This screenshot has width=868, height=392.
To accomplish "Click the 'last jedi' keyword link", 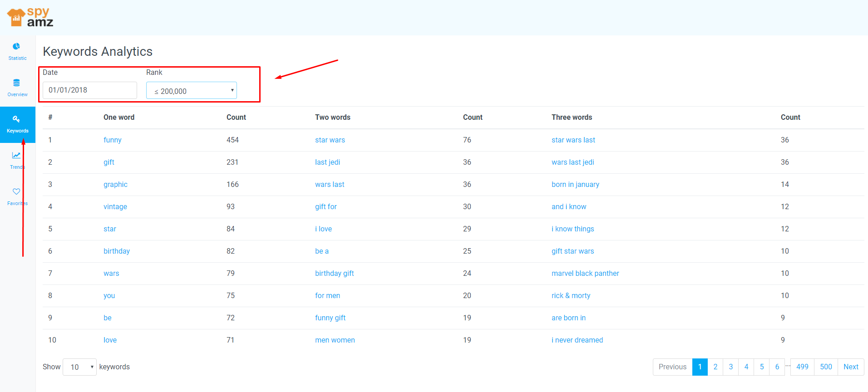I will point(328,162).
